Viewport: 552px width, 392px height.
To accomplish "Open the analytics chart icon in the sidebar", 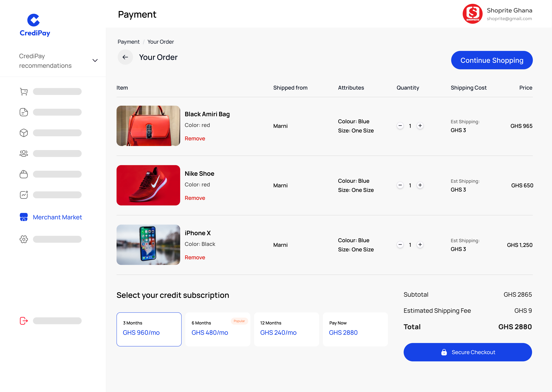I will pos(23,195).
